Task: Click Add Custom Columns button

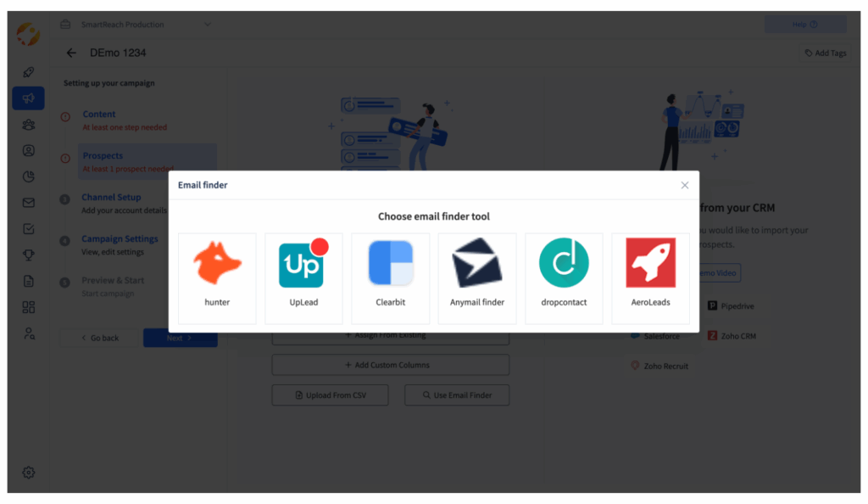Action: coord(391,365)
